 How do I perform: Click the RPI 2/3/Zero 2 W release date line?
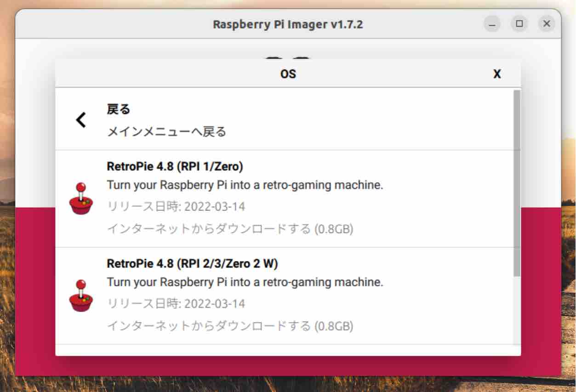pyautogui.click(x=176, y=304)
